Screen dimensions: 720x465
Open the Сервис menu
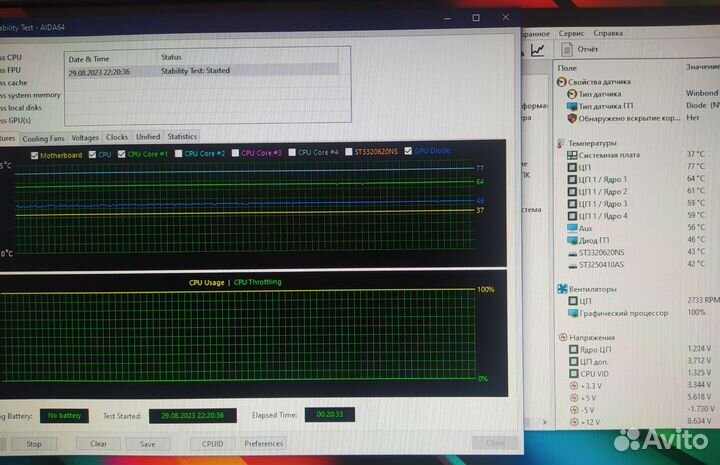[571, 34]
